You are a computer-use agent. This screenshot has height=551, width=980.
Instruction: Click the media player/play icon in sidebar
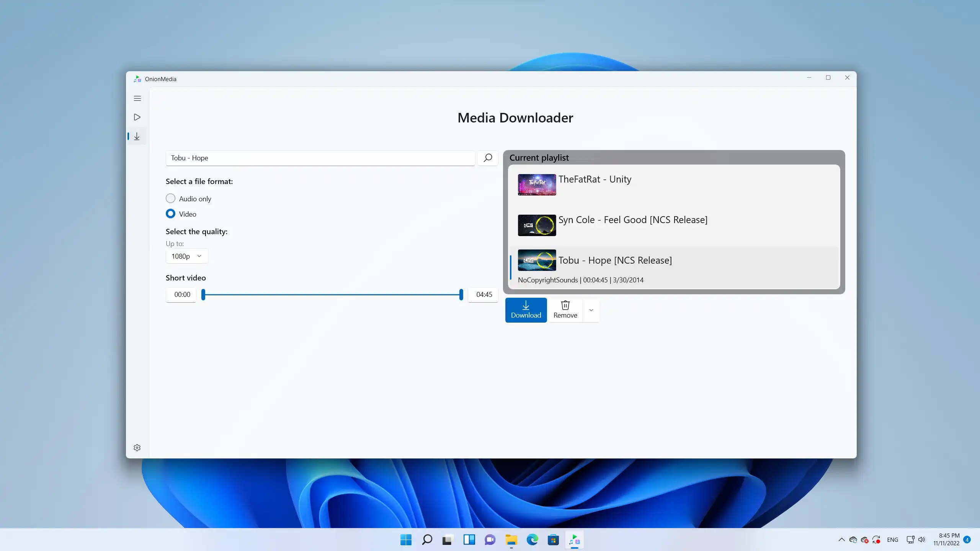[x=137, y=117]
